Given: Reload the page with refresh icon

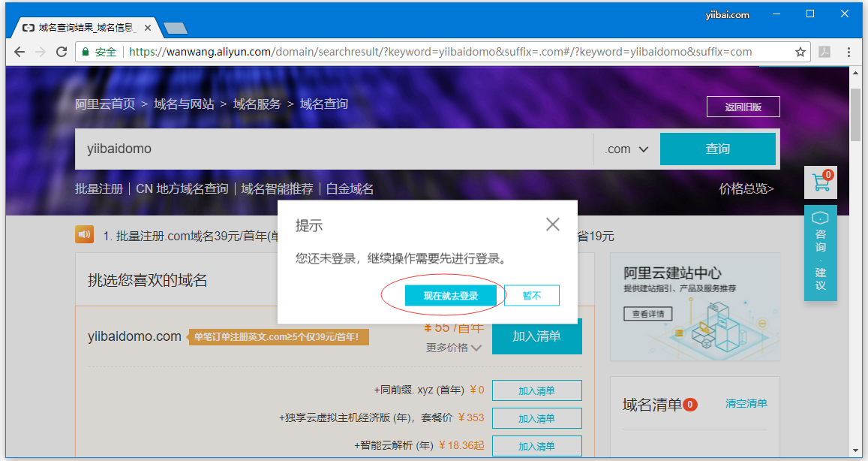Looking at the screenshot, I should pyautogui.click(x=62, y=52).
